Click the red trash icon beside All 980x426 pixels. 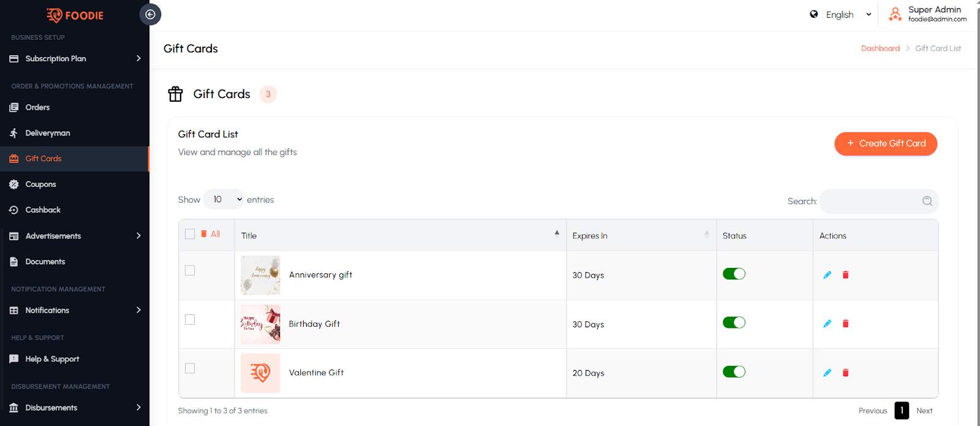pyautogui.click(x=204, y=234)
